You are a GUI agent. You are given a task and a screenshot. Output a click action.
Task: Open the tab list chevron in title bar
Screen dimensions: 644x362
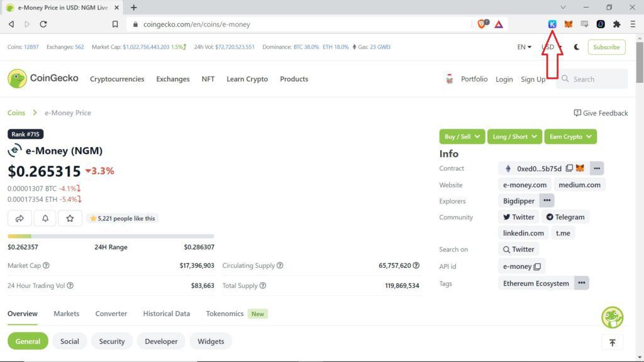(x=563, y=8)
